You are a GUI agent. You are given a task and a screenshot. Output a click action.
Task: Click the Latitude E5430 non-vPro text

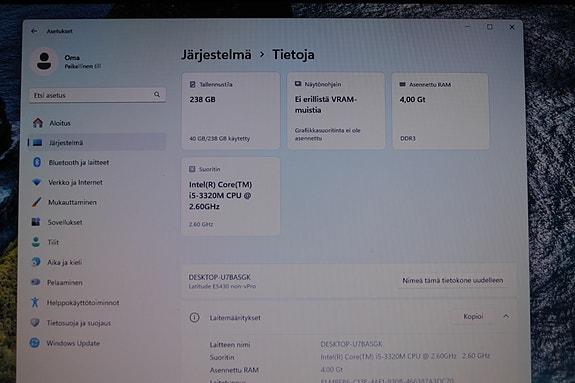click(x=222, y=286)
